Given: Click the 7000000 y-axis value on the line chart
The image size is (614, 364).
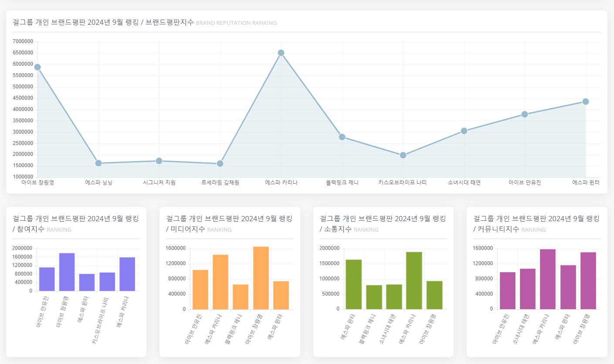Looking at the screenshot, I should (23, 42).
